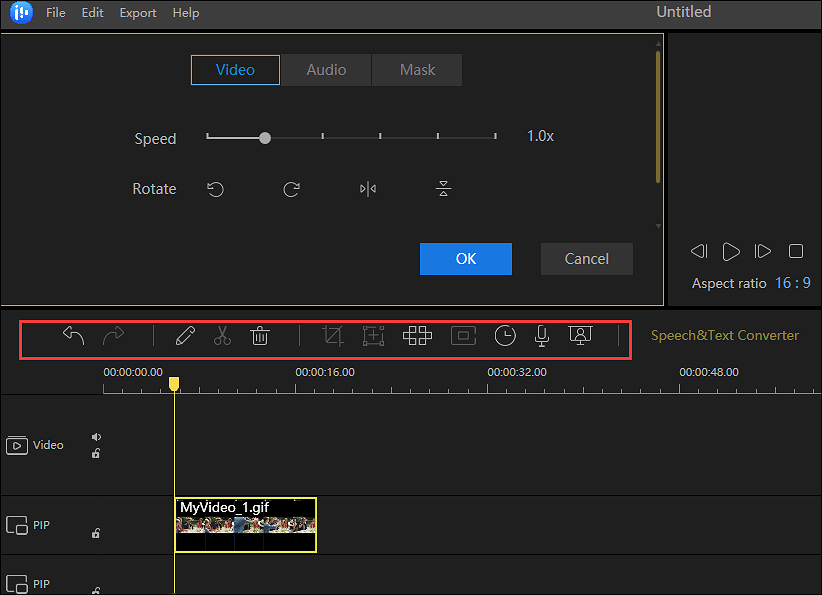Step to next frame in preview
This screenshot has height=595, width=822.
point(763,252)
